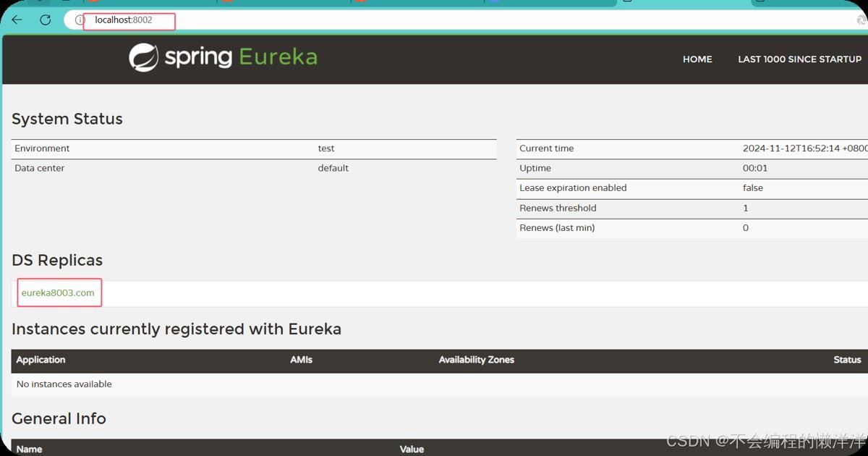Select the System Status heading
The height and width of the screenshot is (456, 868).
pyautogui.click(x=67, y=119)
